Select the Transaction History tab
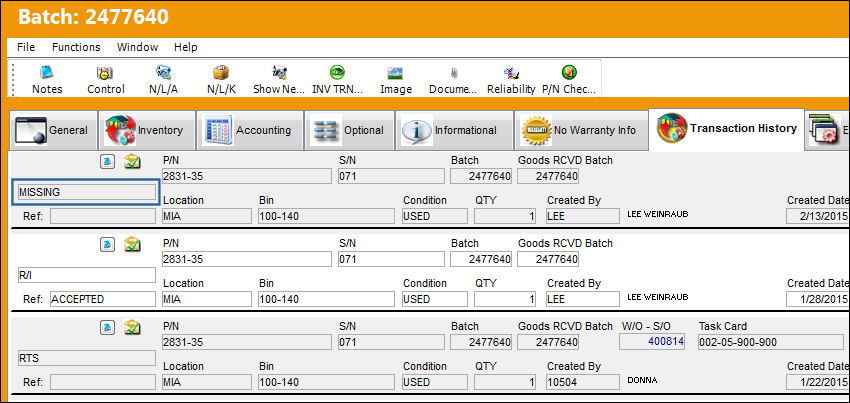Viewport: 850px width, 403px height. point(726,129)
